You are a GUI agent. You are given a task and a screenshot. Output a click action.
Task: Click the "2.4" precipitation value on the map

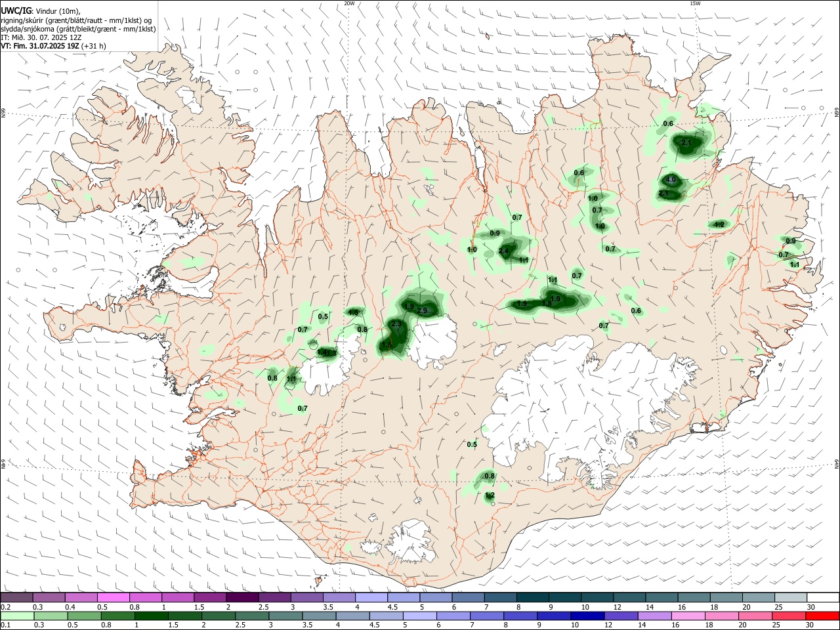click(504, 251)
